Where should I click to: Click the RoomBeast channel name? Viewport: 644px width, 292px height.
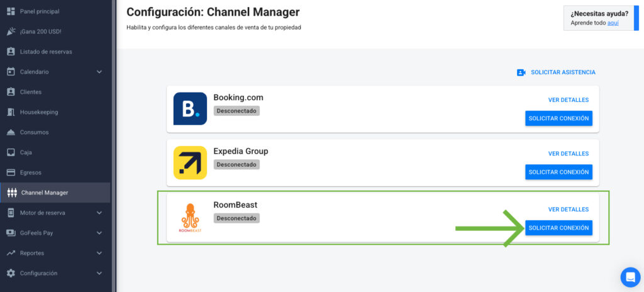tap(235, 205)
